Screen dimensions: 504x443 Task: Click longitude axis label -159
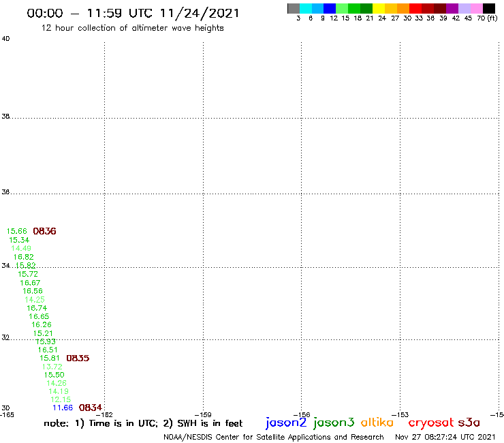click(203, 415)
